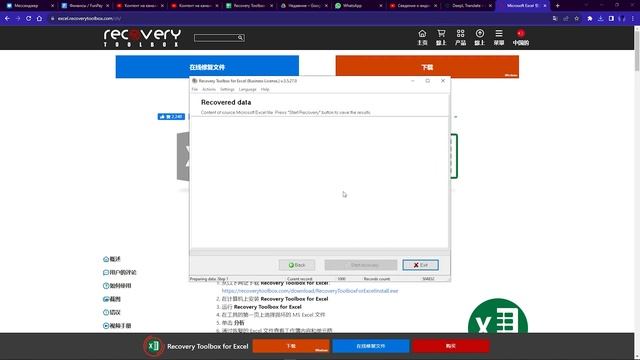Image resolution: width=640 pixels, height=360 pixels.
Task: Click the large green Excel logo
Action: pos(498,316)
